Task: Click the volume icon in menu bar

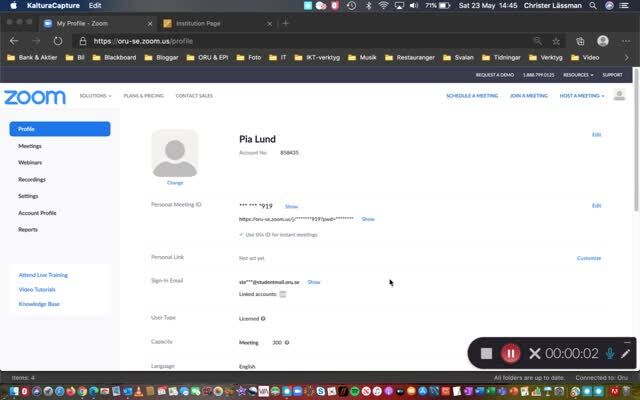Action: tap(413, 5)
